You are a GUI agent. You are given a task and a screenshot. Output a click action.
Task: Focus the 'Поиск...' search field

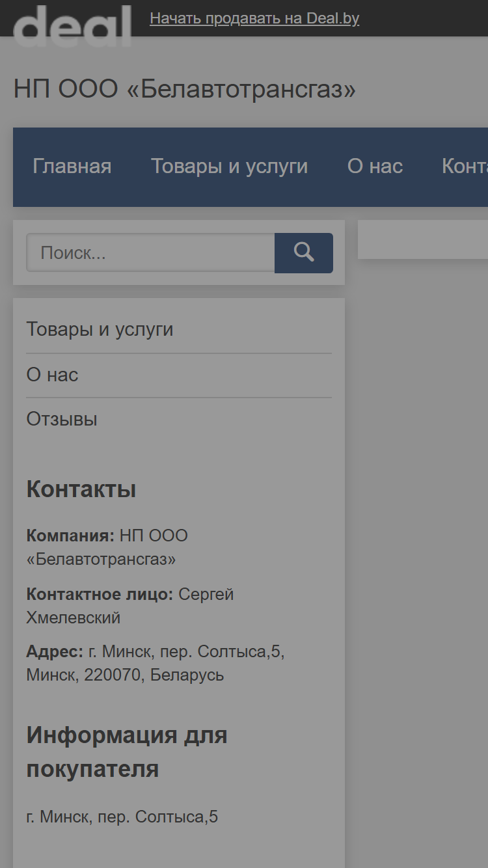click(150, 253)
